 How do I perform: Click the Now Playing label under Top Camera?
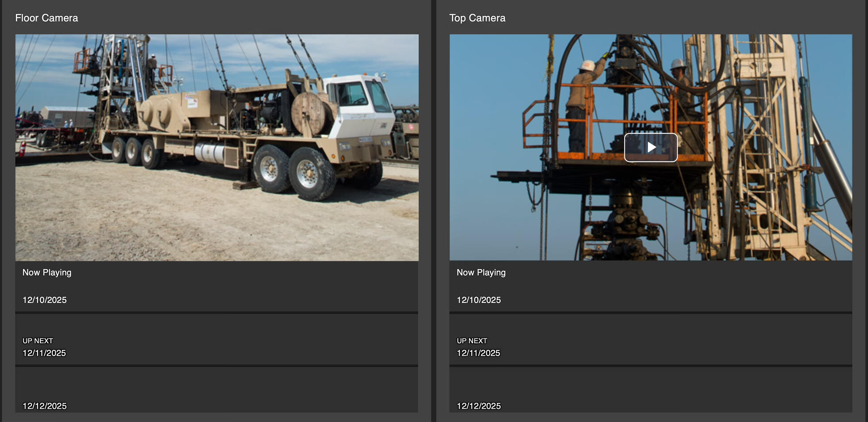coord(481,272)
